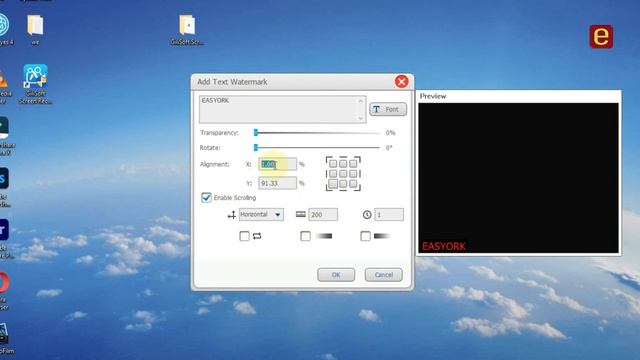Align watermark to bottom-right grid cell

click(353, 184)
